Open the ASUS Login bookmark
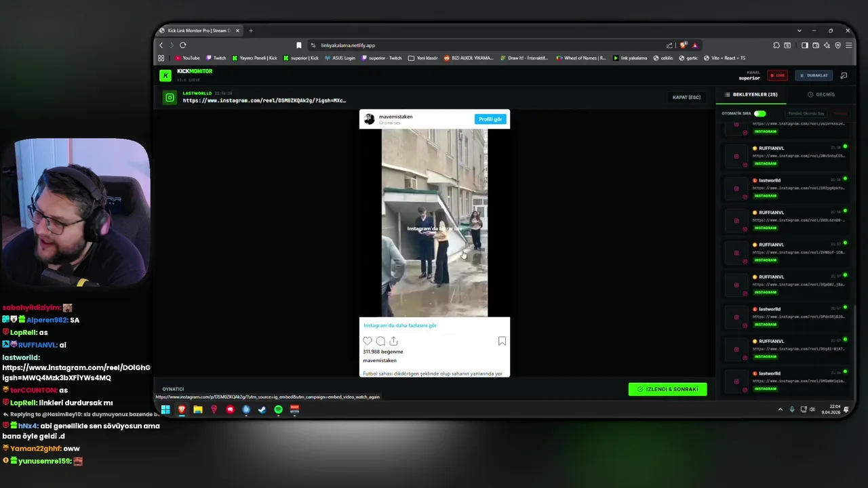The width and height of the screenshot is (868, 488). pyautogui.click(x=340, y=58)
